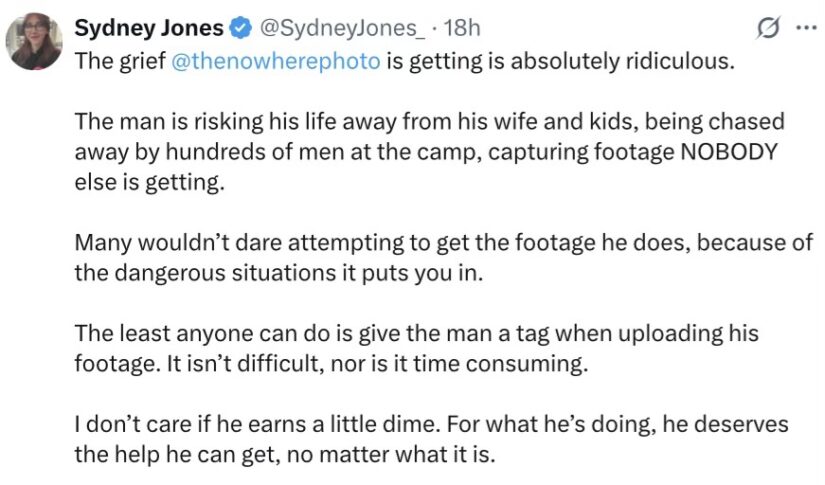Click the capitalized word NOBODY
This screenshot has height=485, width=825.
point(729,151)
